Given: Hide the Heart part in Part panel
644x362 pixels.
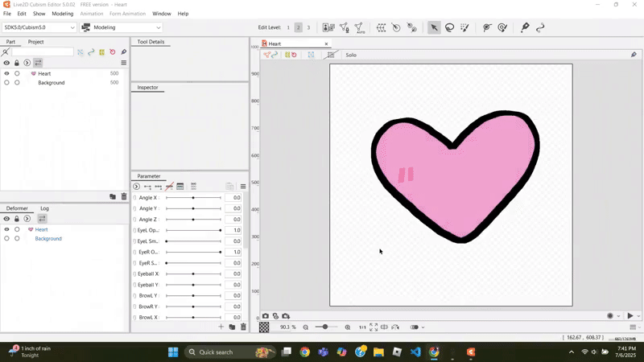Looking at the screenshot, I should coord(6,73).
